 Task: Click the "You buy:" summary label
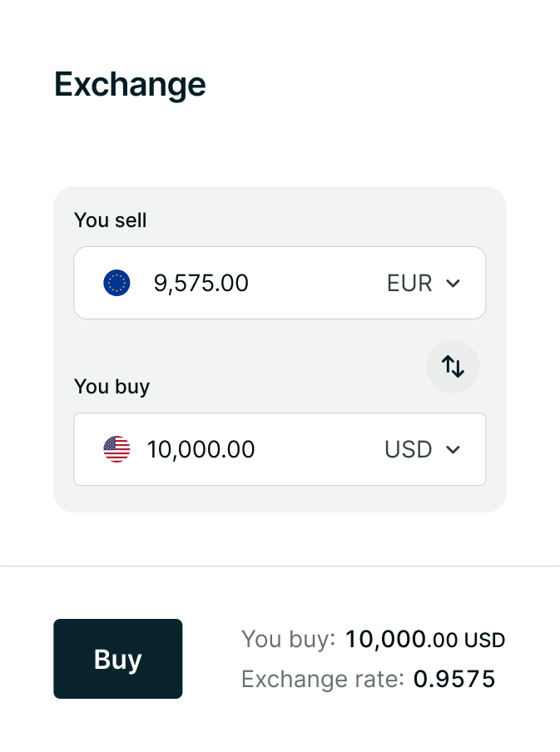click(288, 640)
